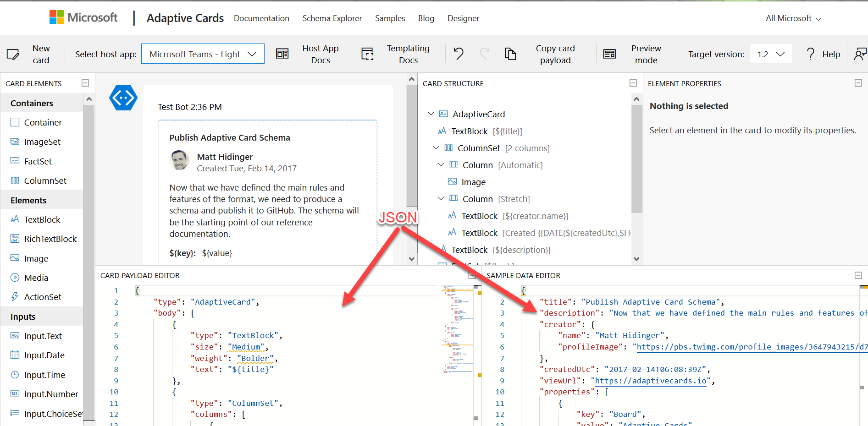
Task: Go to the Schema Explorer page
Action: coord(332,18)
